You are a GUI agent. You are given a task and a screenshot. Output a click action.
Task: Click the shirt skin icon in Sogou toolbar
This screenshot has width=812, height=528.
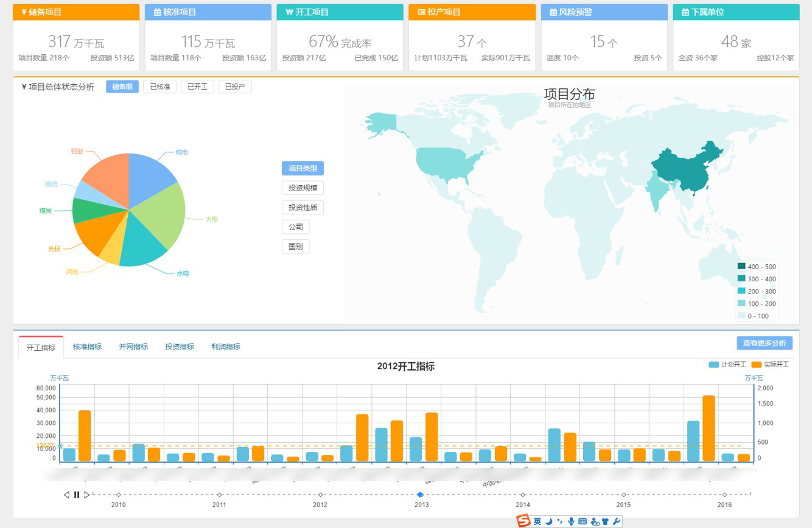605,521
